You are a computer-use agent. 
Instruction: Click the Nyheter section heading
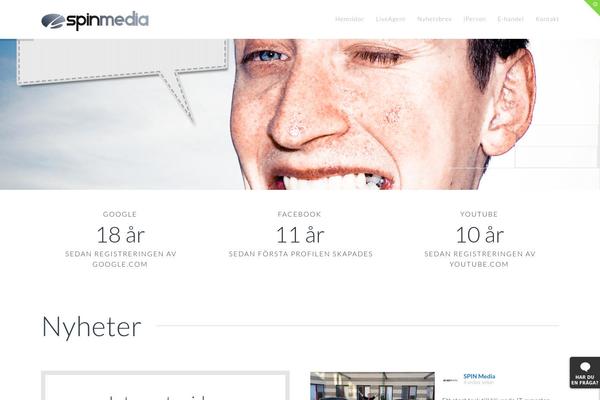click(91, 327)
